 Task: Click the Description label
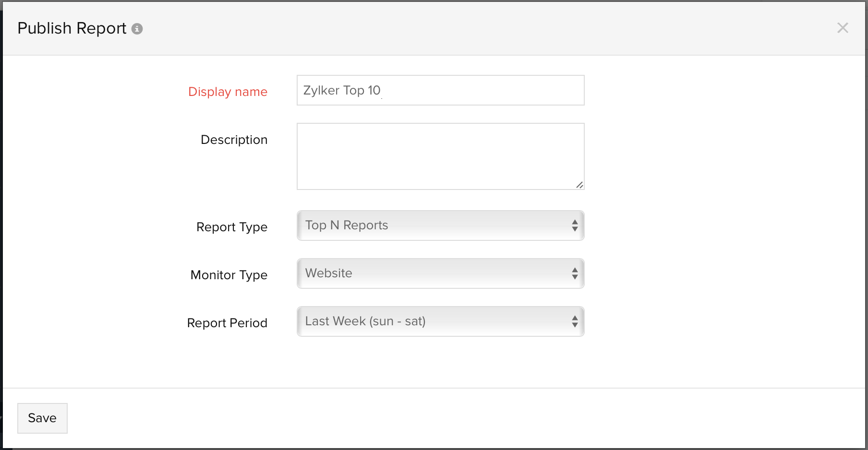(x=234, y=140)
